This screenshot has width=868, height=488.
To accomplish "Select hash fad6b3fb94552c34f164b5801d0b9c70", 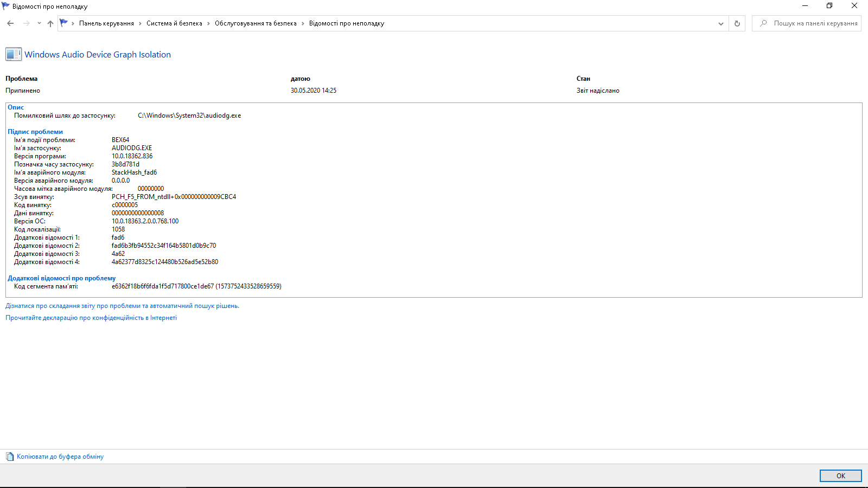I will [x=164, y=246].
